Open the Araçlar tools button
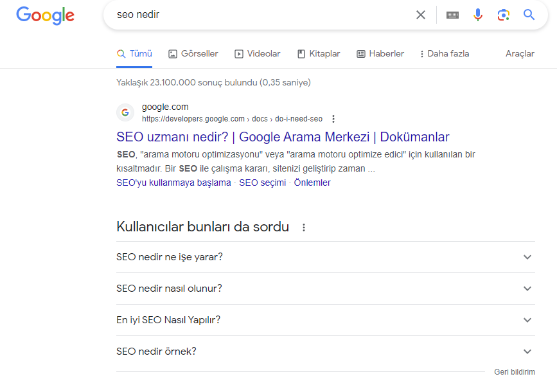This screenshot has height=392, width=557. coord(520,54)
